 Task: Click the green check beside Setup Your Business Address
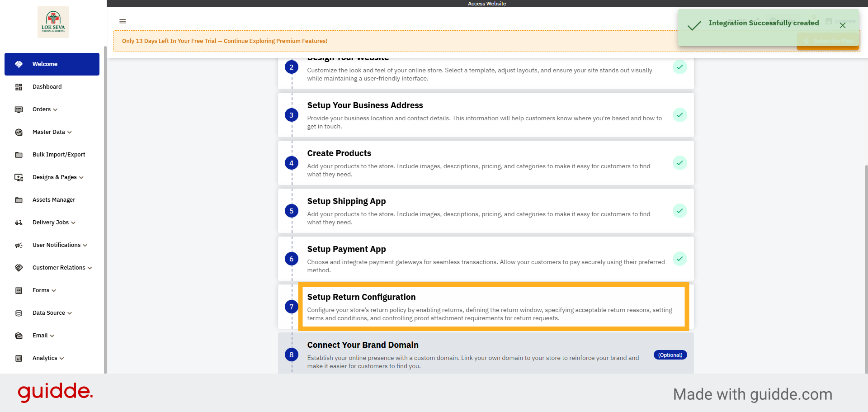pos(679,115)
